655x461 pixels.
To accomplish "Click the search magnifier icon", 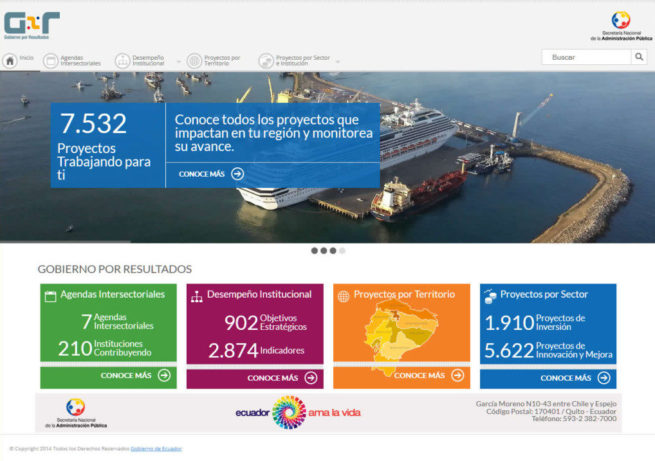I will [x=639, y=57].
